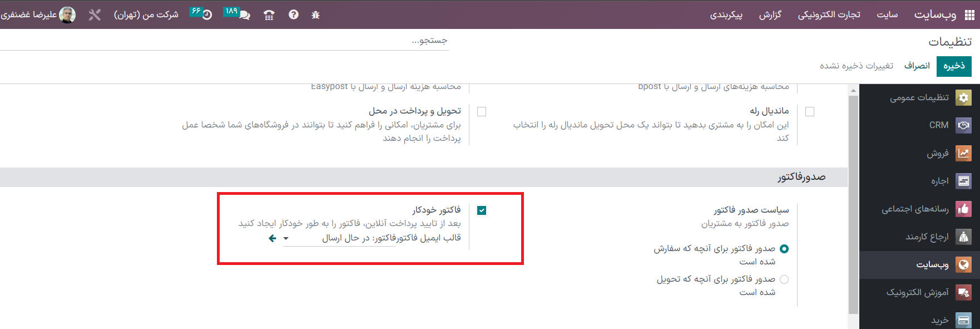
Task: Open the تجارت الکترونیکی menu
Action: pos(829,15)
